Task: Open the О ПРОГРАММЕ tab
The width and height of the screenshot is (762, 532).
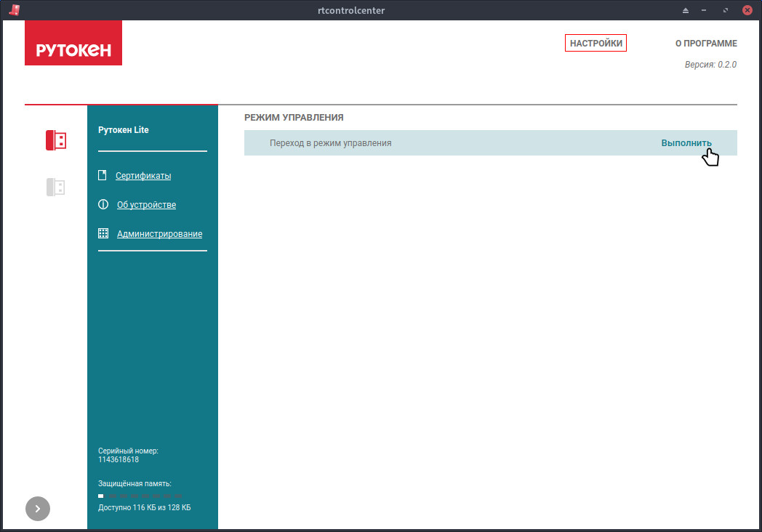Action: click(706, 43)
